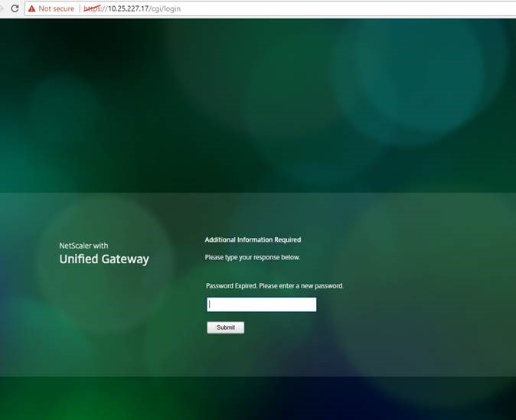
Task: Click the Additional Information Required heading
Action: [x=253, y=239]
